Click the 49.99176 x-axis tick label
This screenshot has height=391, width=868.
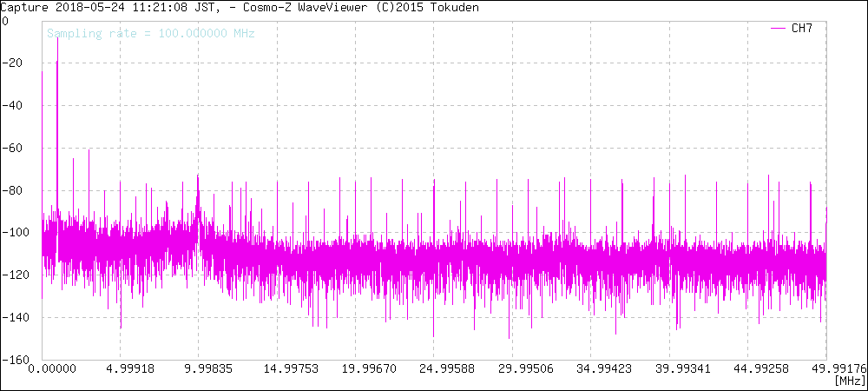tap(836, 369)
